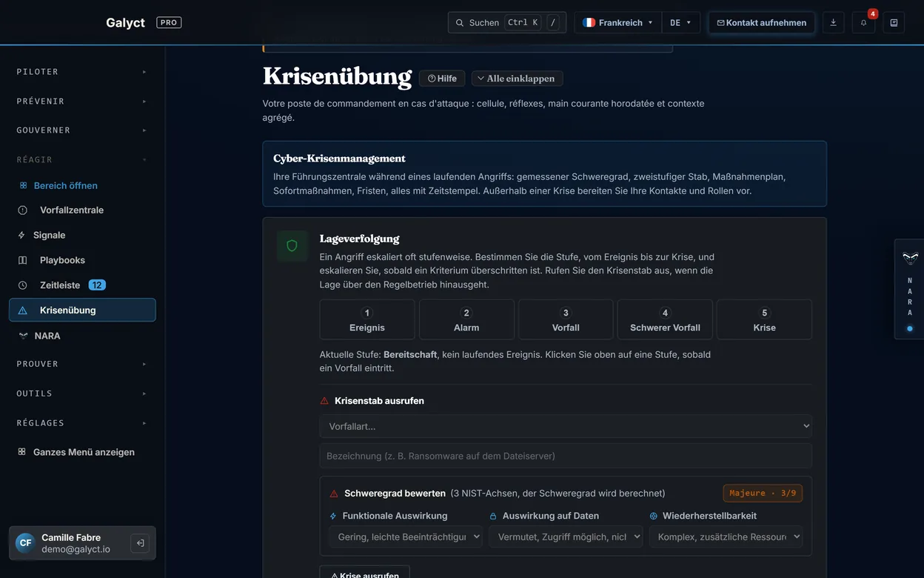The width and height of the screenshot is (924, 578).
Task: Click the 12 badge next to Zeitleiste
Action: coord(97,285)
